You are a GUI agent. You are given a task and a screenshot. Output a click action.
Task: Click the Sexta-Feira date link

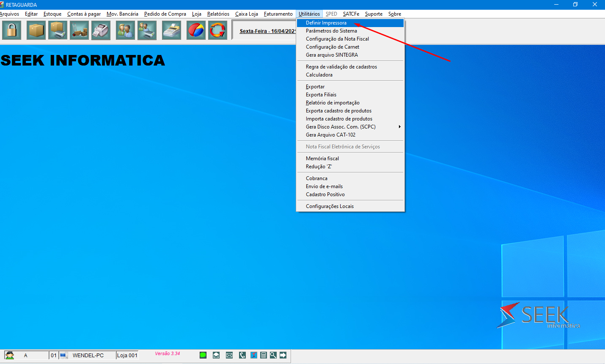tap(268, 31)
